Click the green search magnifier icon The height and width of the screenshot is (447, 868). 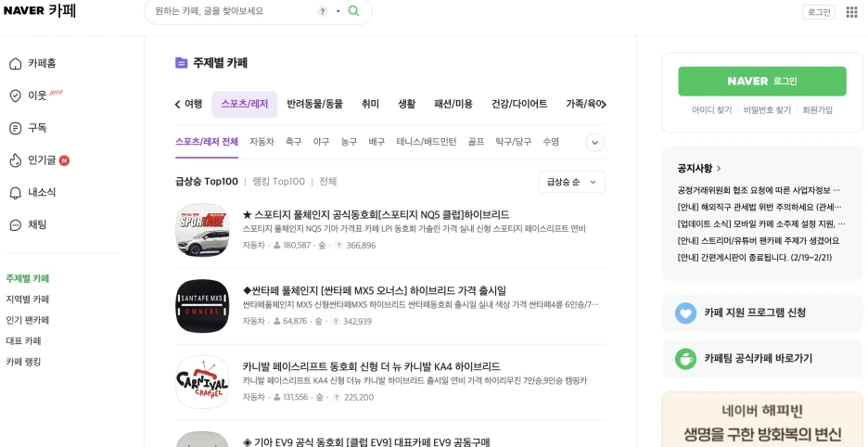tap(353, 10)
